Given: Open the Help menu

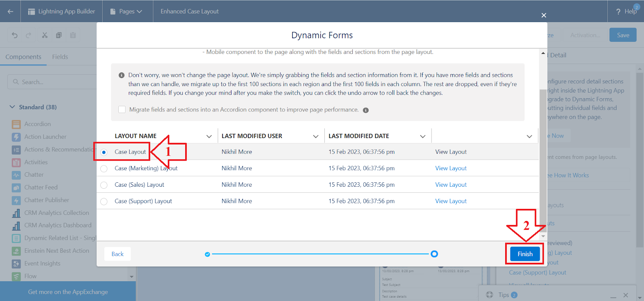Looking at the screenshot, I should [x=626, y=11].
